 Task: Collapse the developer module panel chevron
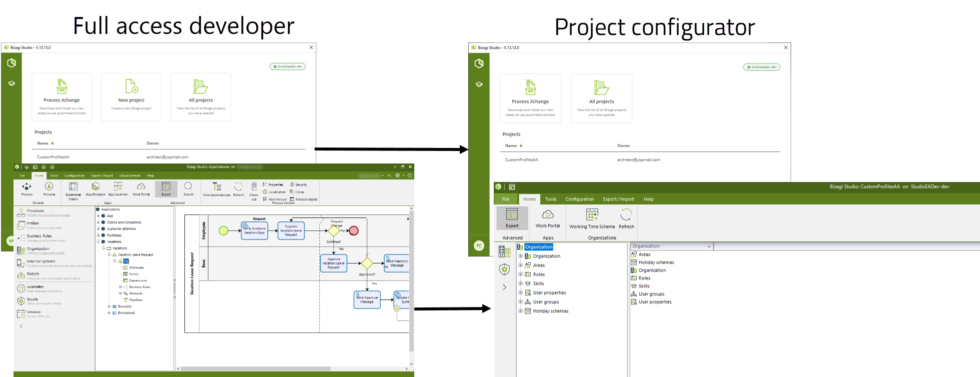point(21,326)
